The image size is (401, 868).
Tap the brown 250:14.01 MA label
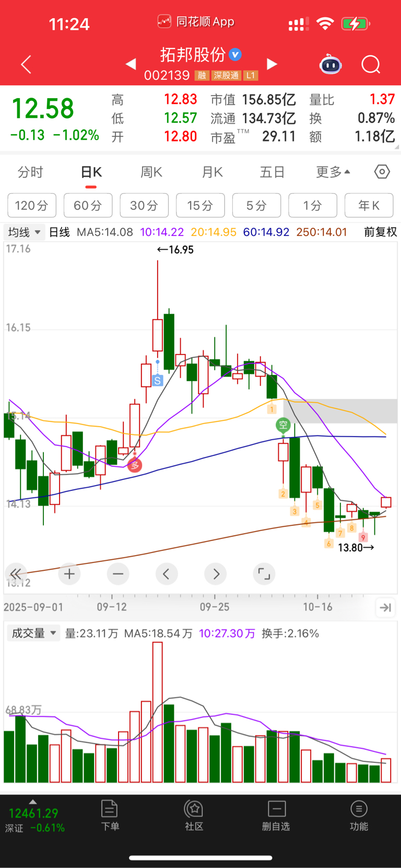(322, 232)
